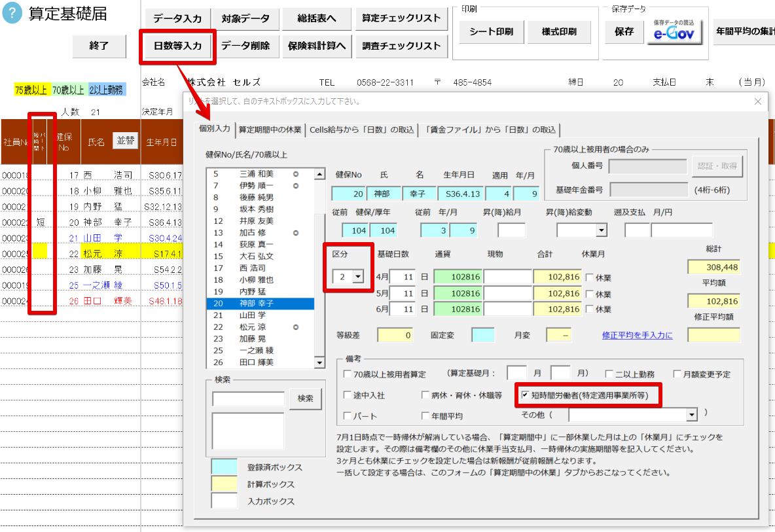
Task: Open the 「賃金ファイル」から「日数」の取込 tab
Action: point(490,130)
